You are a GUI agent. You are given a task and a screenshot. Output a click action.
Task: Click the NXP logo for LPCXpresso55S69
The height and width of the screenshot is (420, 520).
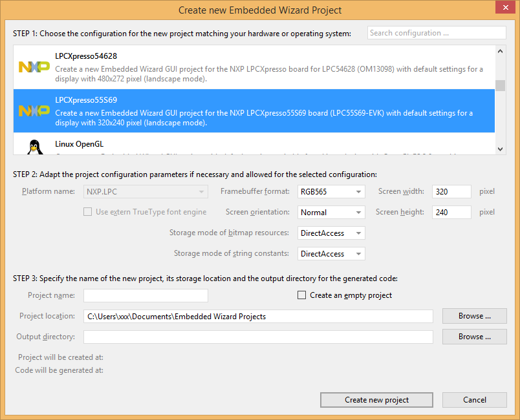pos(34,110)
